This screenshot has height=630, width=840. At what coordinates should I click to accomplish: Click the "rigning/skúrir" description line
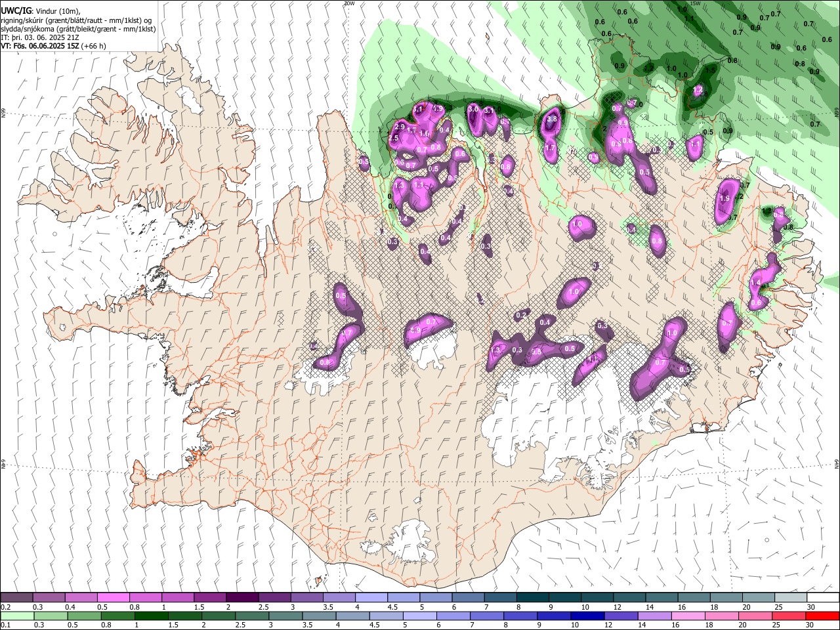[76, 20]
